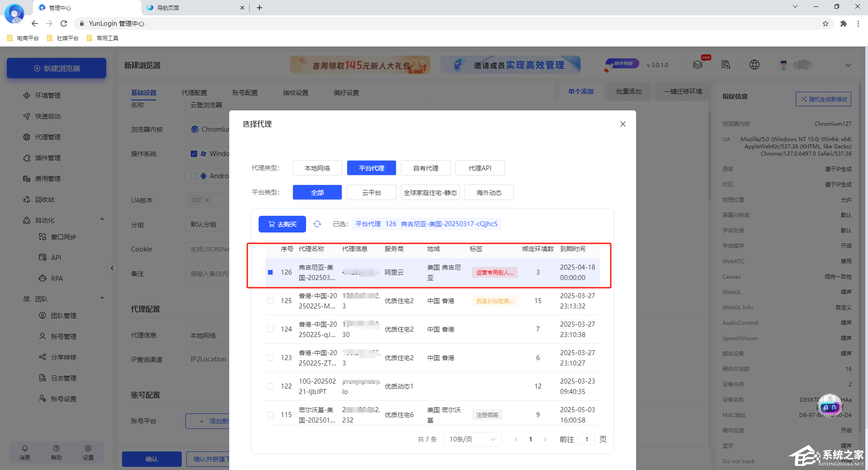Image resolution: width=868 pixels, height=470 pixels.
Task: Open the 回收站 recycle bin
Action: 46,199
